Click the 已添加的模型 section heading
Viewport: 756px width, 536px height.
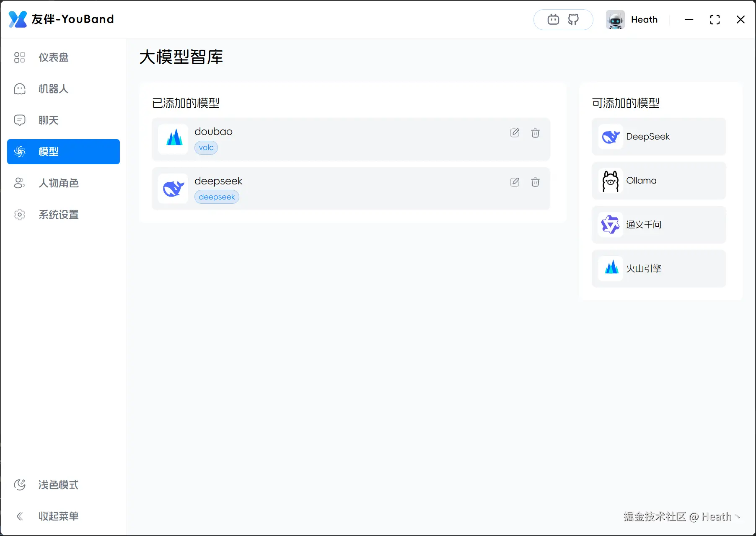[x=186, y=103]
